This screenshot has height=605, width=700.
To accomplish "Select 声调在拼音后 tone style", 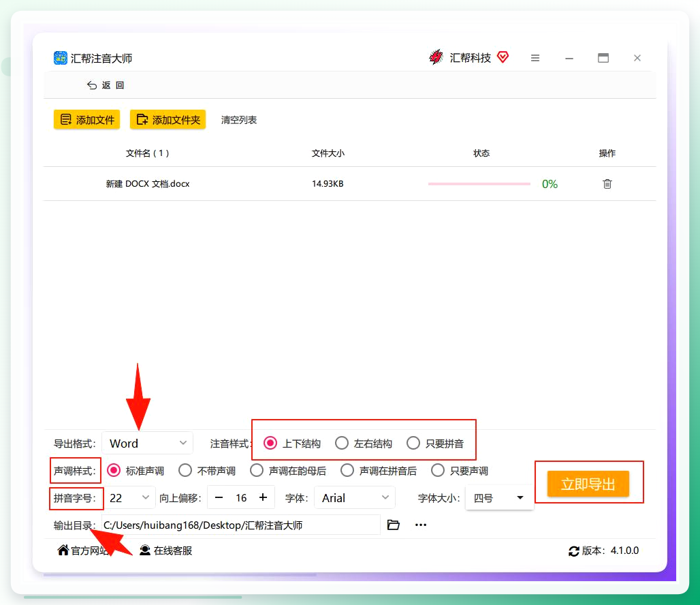I will point(379,471).
